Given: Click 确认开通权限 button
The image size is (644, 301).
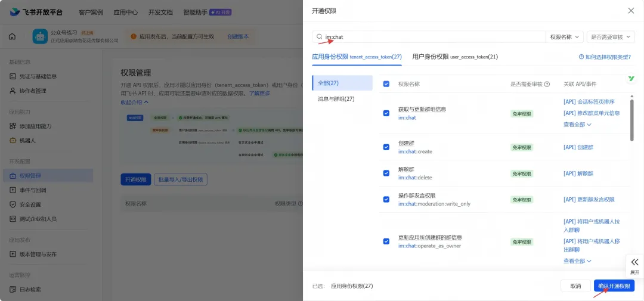Looking at the screenshot, I should 614,286.
